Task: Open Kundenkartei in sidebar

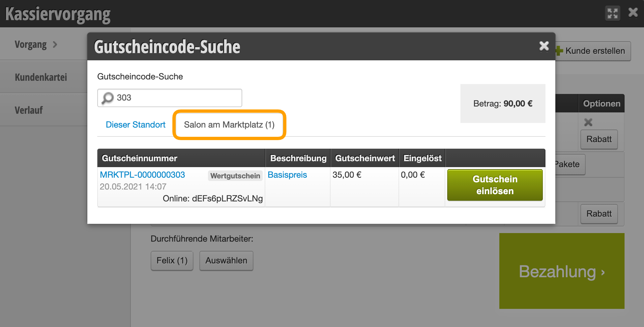Action: (x=41, y=77)
